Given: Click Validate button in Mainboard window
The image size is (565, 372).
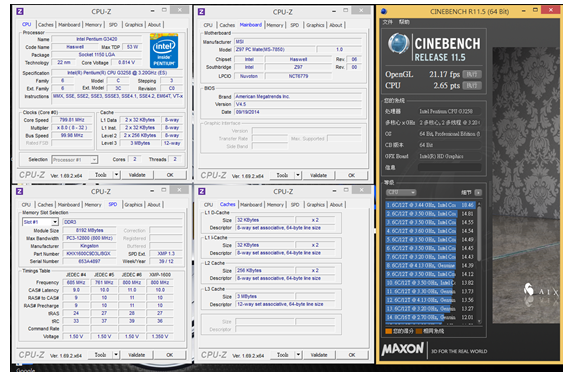Looking at the screenshot, I should (319, 175).
